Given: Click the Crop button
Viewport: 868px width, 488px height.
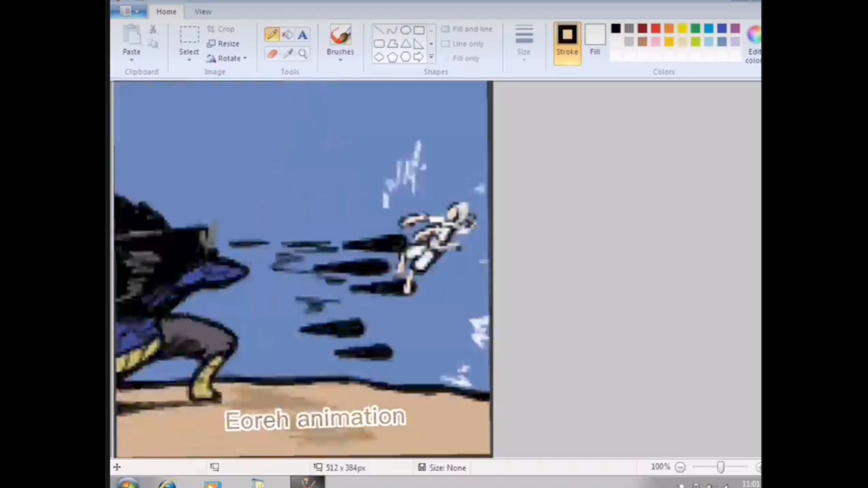Looking at the screenshot, I should (221, 29).
